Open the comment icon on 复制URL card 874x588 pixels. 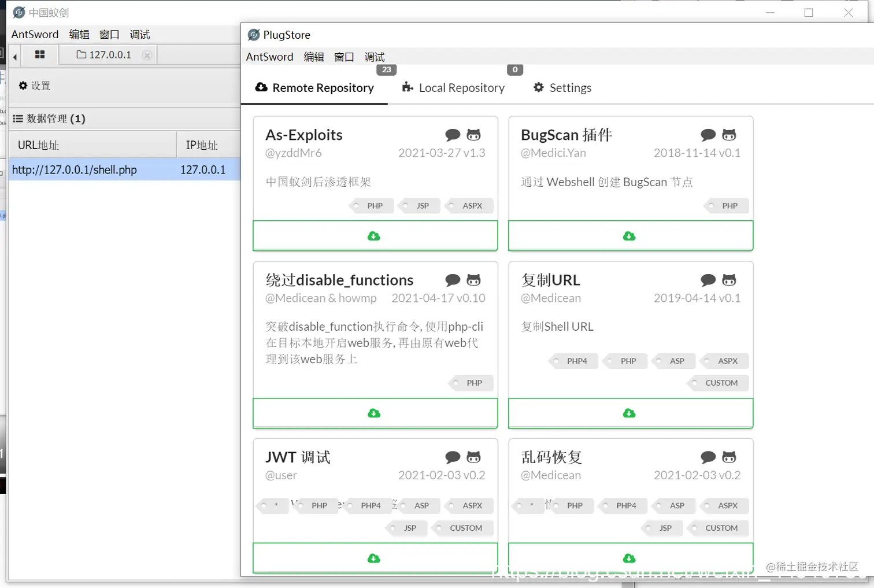point(708,280)
